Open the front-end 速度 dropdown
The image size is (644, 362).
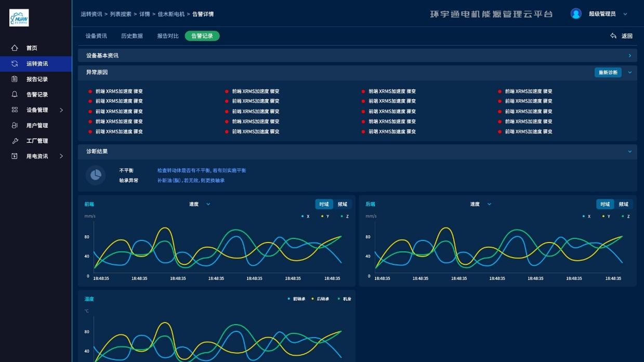coord(200,204)
